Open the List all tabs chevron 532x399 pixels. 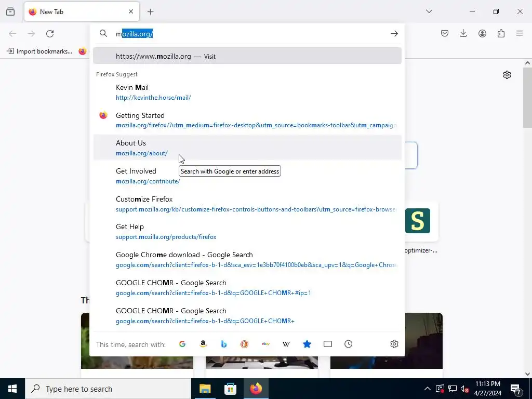(x=429, y=11)
